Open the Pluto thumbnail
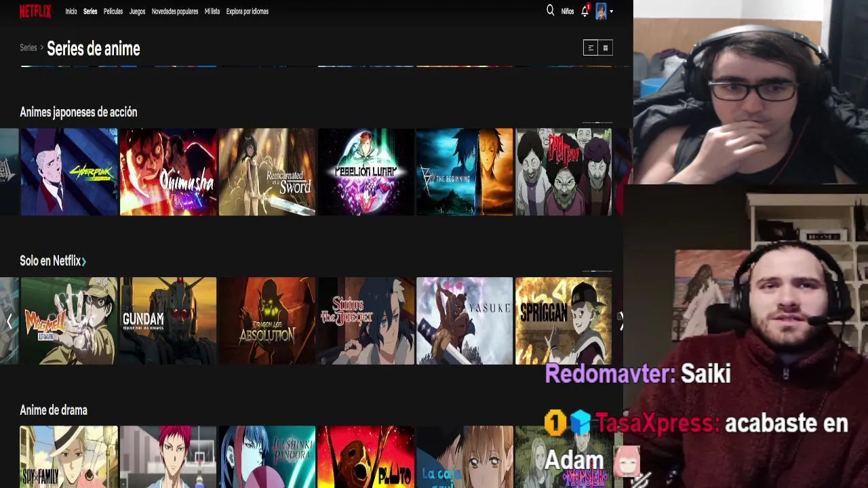 (x=366, y=457)
